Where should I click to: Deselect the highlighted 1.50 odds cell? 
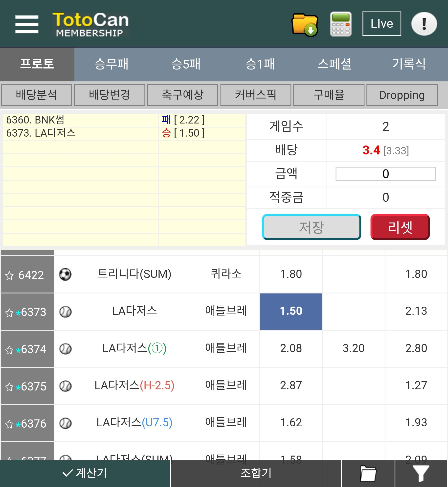click(x=291, y=312)
